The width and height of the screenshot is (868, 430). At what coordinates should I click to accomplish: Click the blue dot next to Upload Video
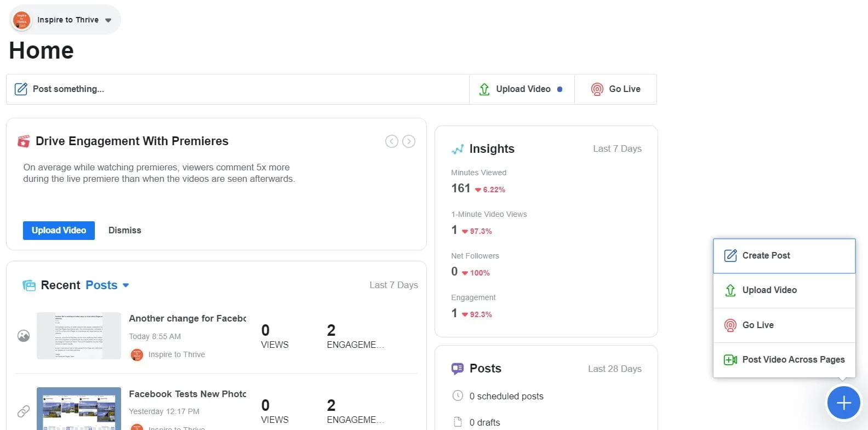(x=559, y=89)
